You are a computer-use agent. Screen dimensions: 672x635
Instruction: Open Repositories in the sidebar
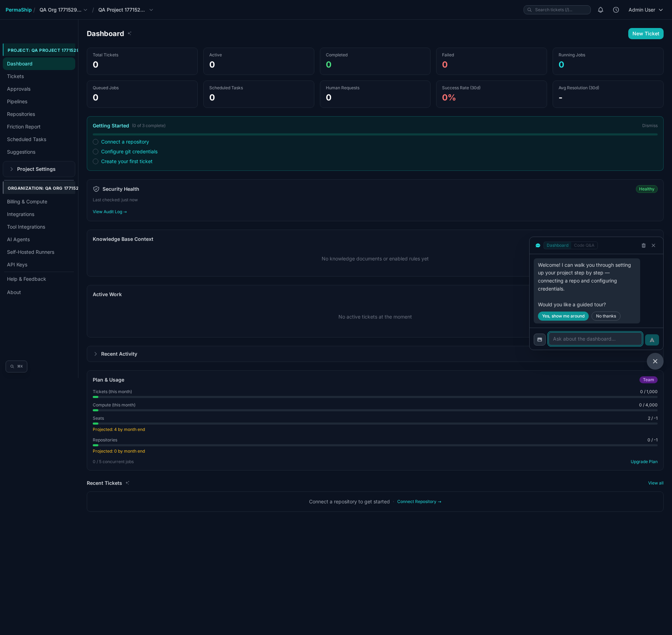coord(21,114)
